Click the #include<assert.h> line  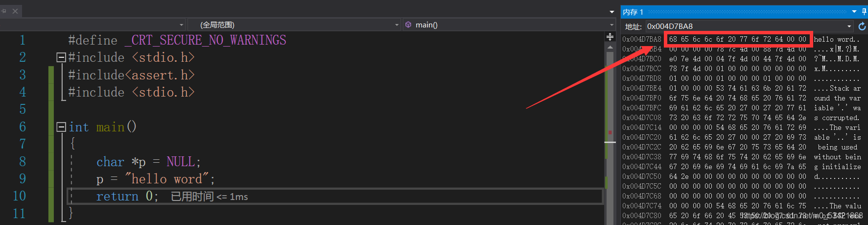pyautogui.click(x=131, y=75)
